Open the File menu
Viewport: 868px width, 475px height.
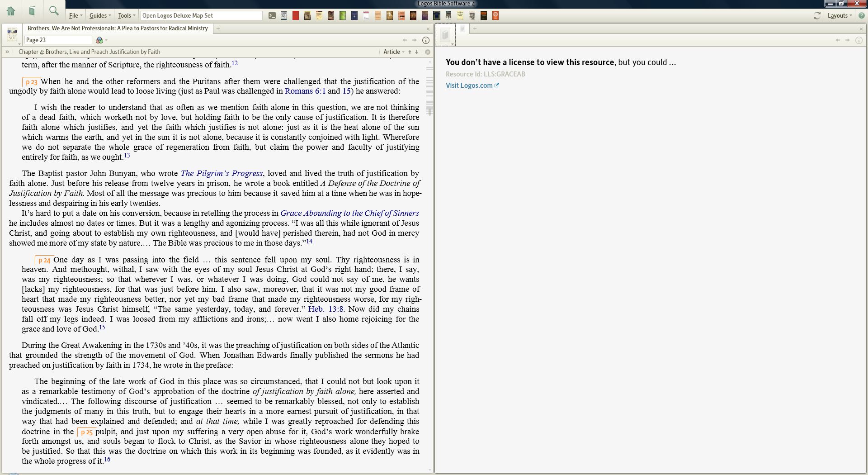tap(75, 15)
